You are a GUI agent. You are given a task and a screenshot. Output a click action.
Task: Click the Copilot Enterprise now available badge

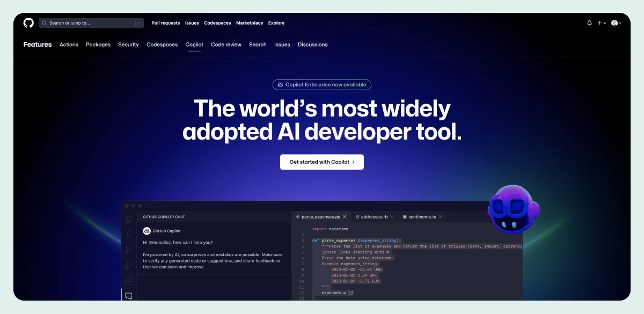pyautogui.click(x=321, y=85)
